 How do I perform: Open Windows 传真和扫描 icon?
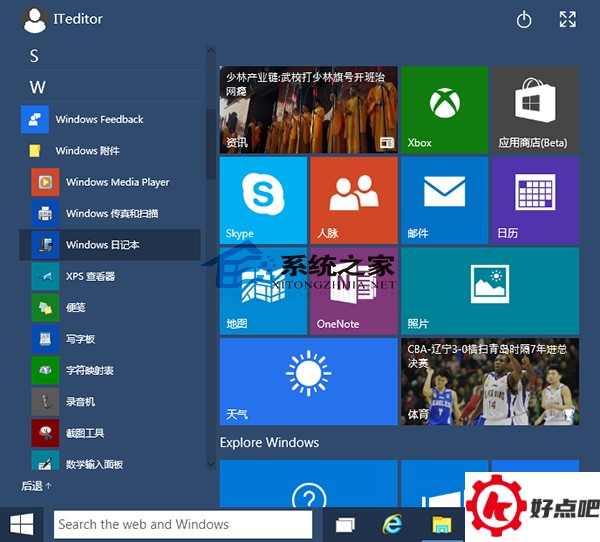46,213
